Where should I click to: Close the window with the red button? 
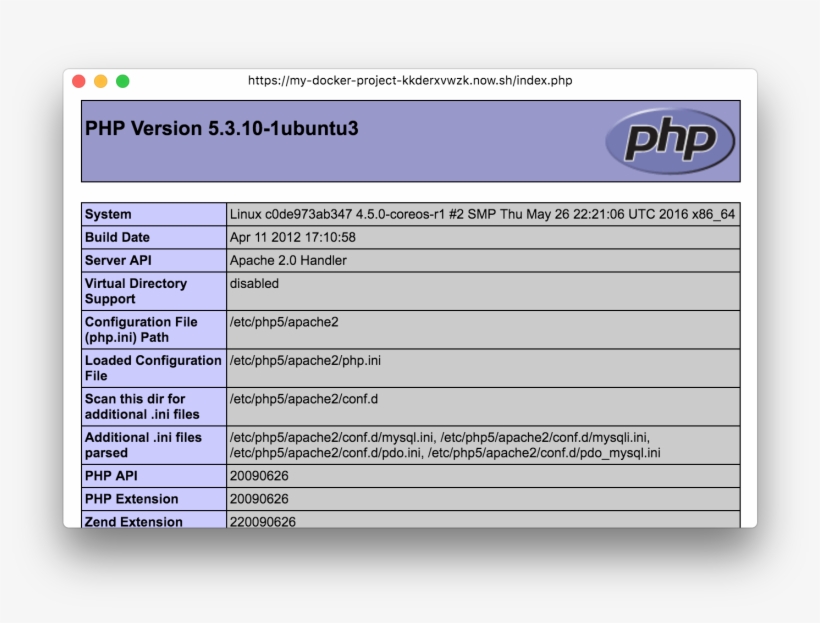(79, 81)
